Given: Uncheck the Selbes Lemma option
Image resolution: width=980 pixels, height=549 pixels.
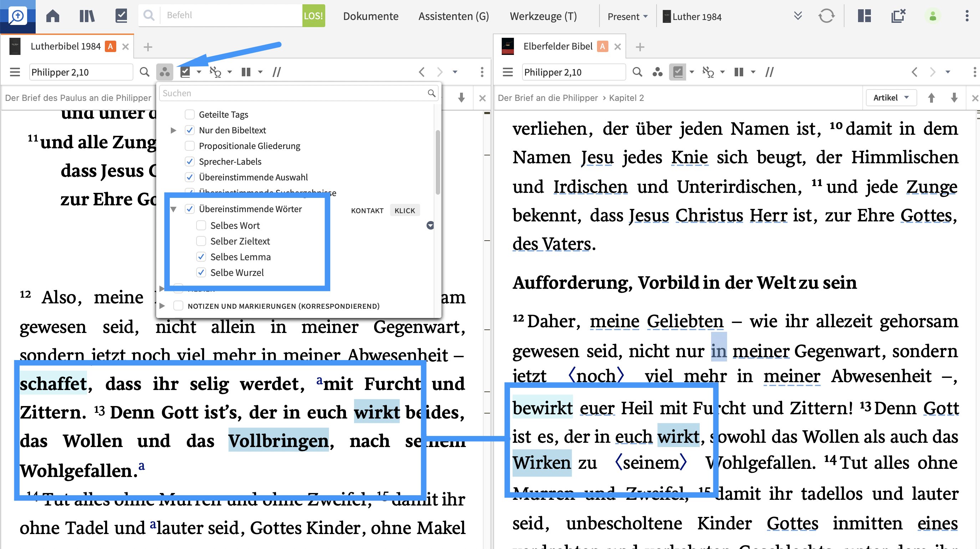Looking at the screenshot, I should tap(201, 257).
